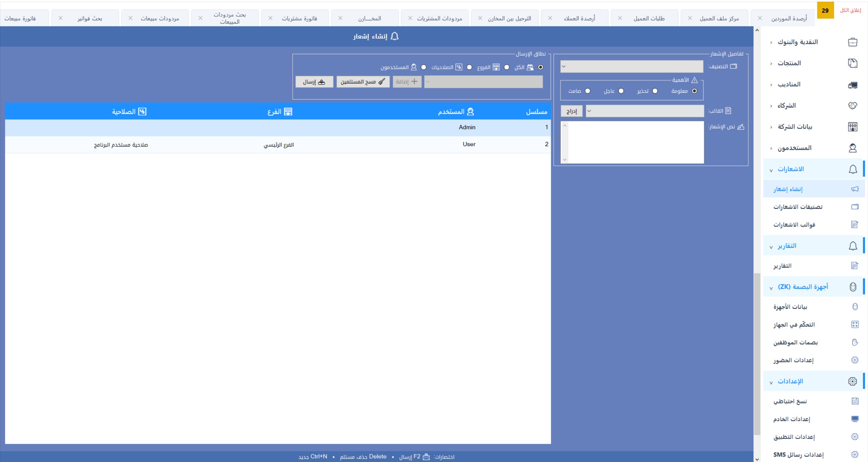The width and height of the screenshot is (868, 462).
Task: Open the recipients dropdown beside إضافة
Action: [484, 82]
